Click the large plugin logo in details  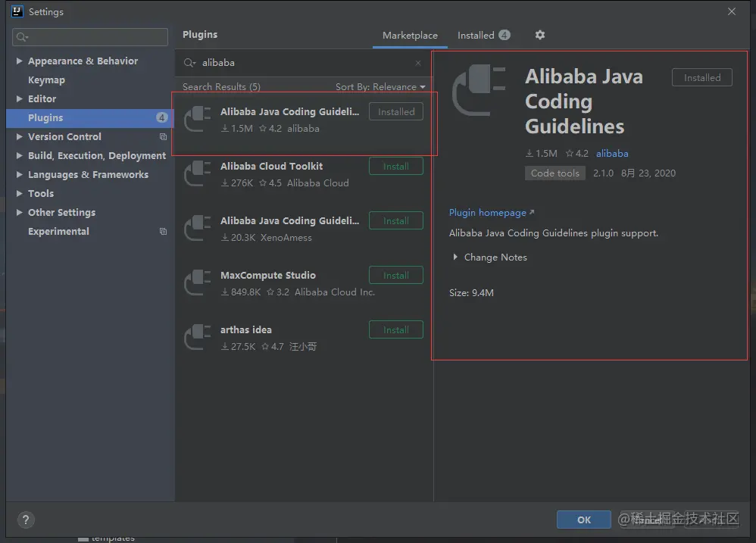(479, 90)
